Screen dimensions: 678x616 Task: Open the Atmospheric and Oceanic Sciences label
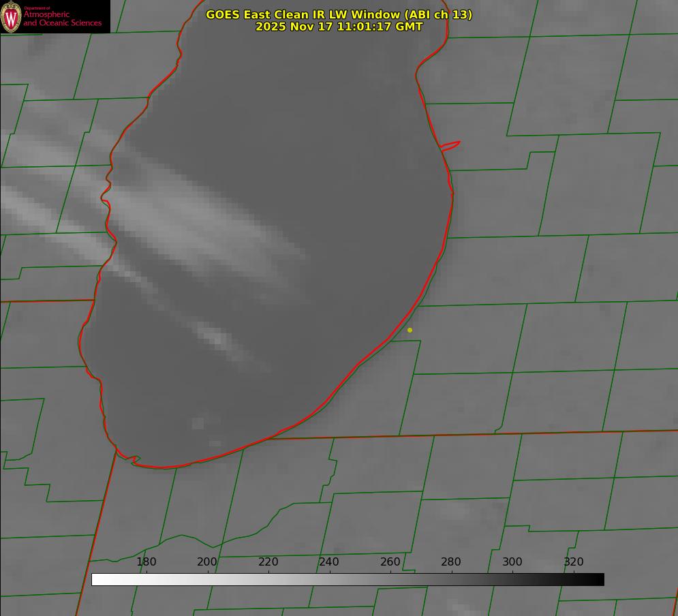click(62, 18)
